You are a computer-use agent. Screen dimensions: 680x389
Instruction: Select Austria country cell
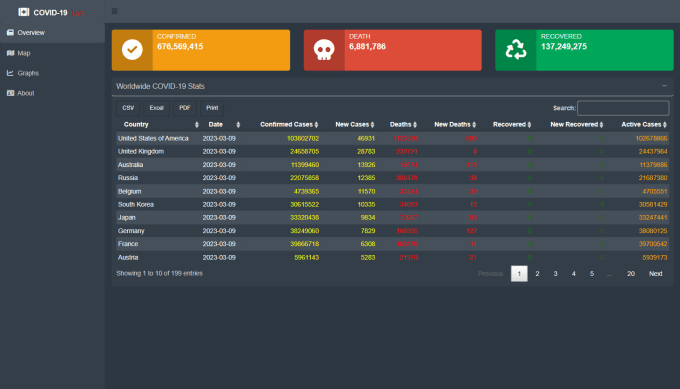(x=128, y=257)
